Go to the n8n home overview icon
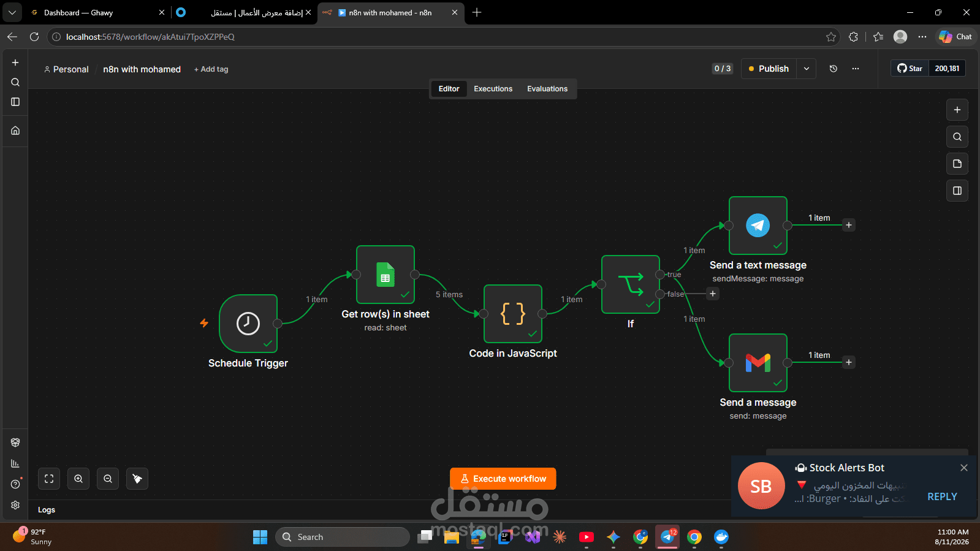Image resolution: width=980 pixels, height=551 pixels. click(x=15, y=131)
